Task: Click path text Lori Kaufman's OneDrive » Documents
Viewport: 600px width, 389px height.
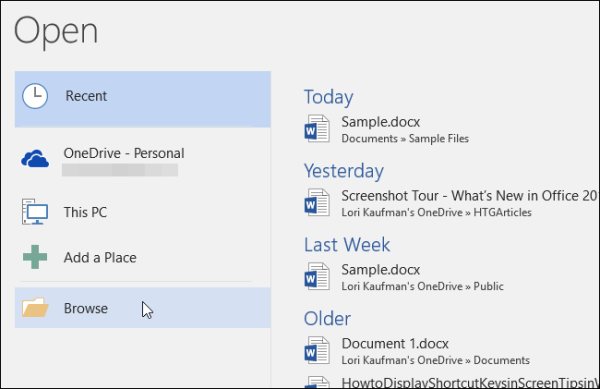Action: tap(435, 360)
